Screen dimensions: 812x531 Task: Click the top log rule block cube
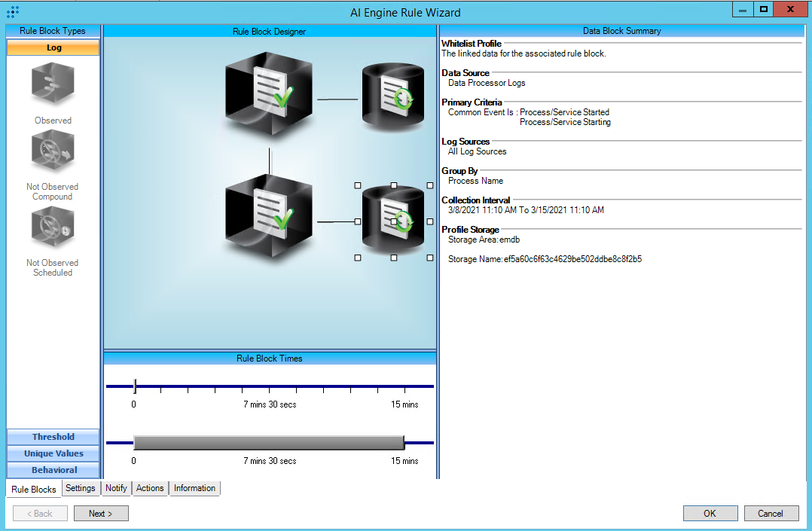click(x=269, y=96)
